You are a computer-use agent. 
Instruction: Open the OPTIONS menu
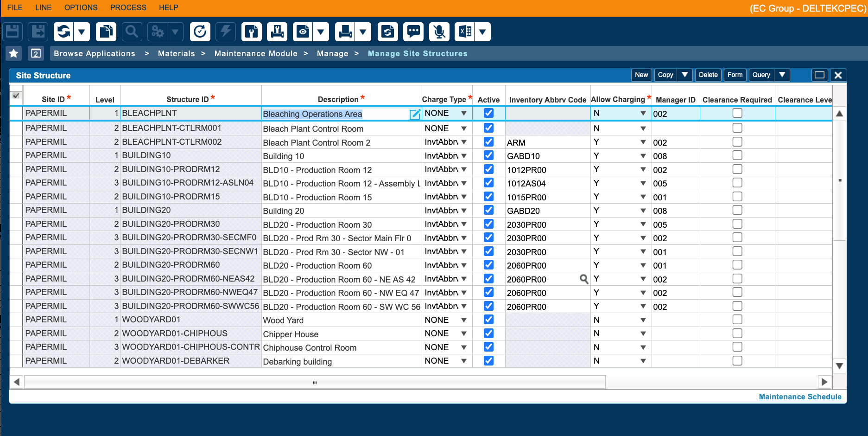click(x=81, y=7)
